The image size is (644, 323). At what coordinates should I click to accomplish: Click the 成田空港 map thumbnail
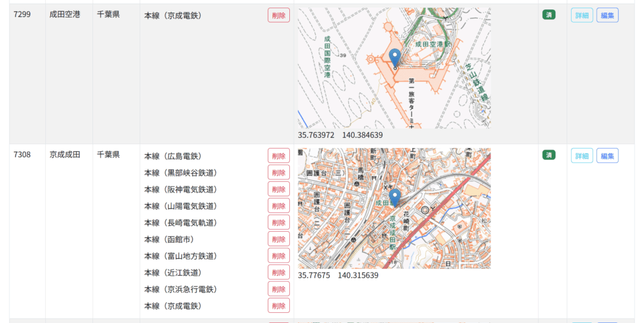coord(394,68)
